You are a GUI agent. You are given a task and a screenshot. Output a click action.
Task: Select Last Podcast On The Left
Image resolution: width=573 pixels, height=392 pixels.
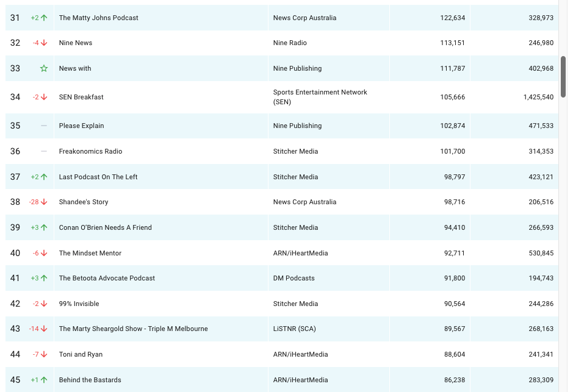click(x=98, y=177)
